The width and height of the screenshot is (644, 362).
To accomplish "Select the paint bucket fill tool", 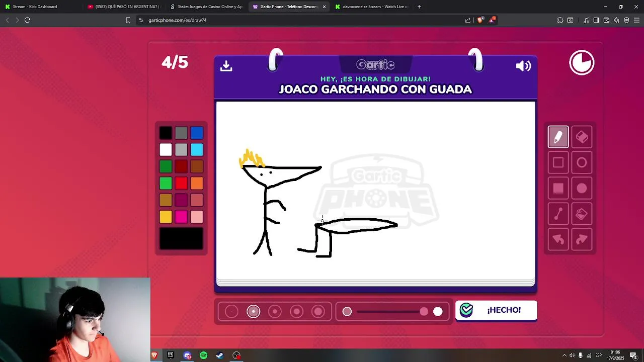I will [582, 214].
